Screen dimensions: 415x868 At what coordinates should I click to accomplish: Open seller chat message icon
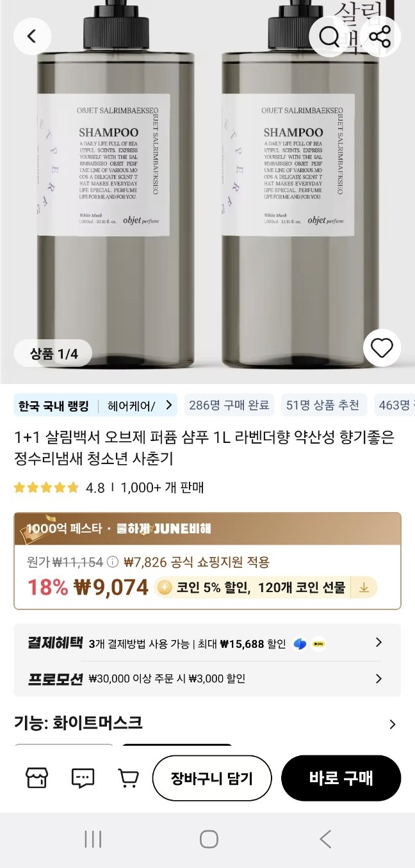(x=83, y=778)
